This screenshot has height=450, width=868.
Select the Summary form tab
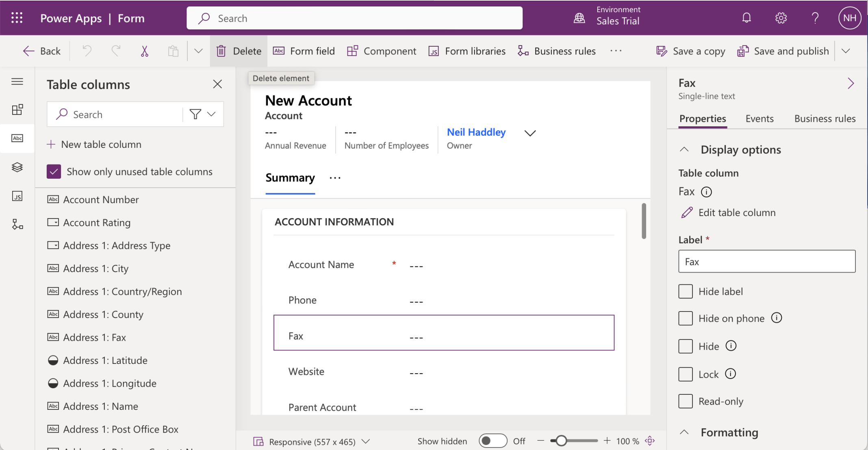(x=290, y=178)
